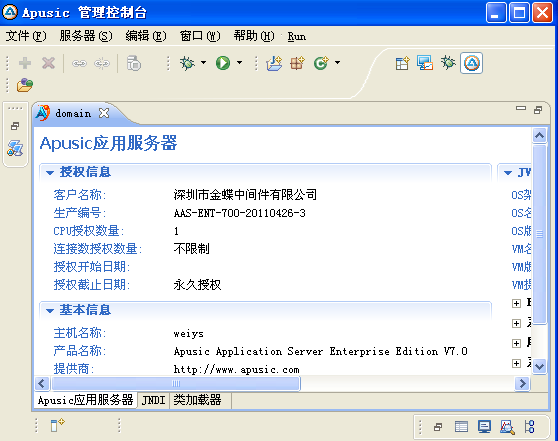Image resolution: width=558 pixels, height=441 pixels.
Task: Open the Run menu
Action: coord(296,36)
